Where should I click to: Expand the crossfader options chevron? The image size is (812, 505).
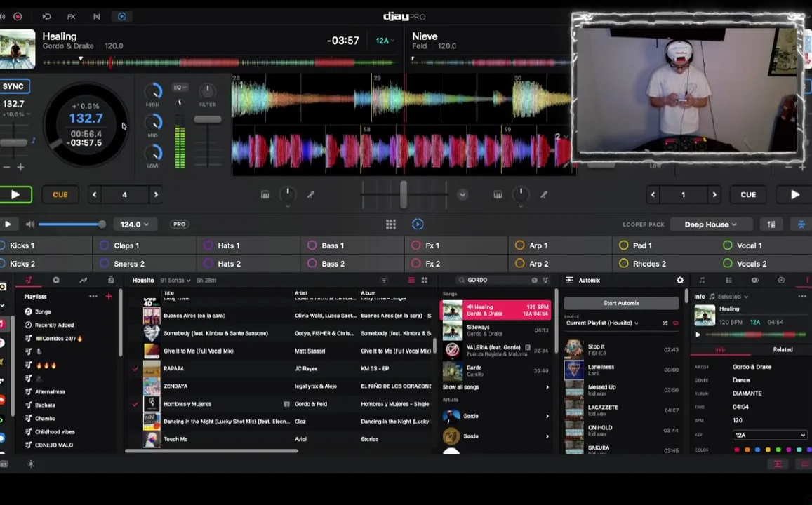pyautogui.click(x=462, y=194)
